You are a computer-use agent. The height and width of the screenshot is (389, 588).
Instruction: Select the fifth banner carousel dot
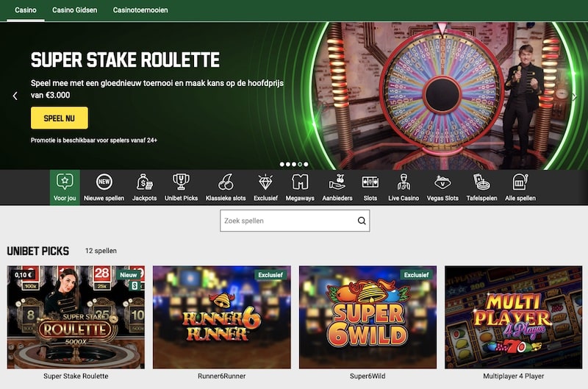[306, 164]
